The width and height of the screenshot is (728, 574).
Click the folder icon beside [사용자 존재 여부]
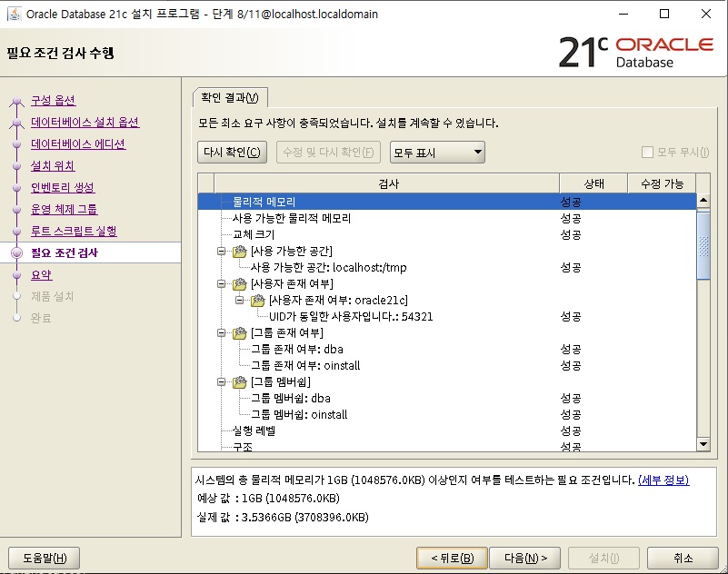point(240,284)
